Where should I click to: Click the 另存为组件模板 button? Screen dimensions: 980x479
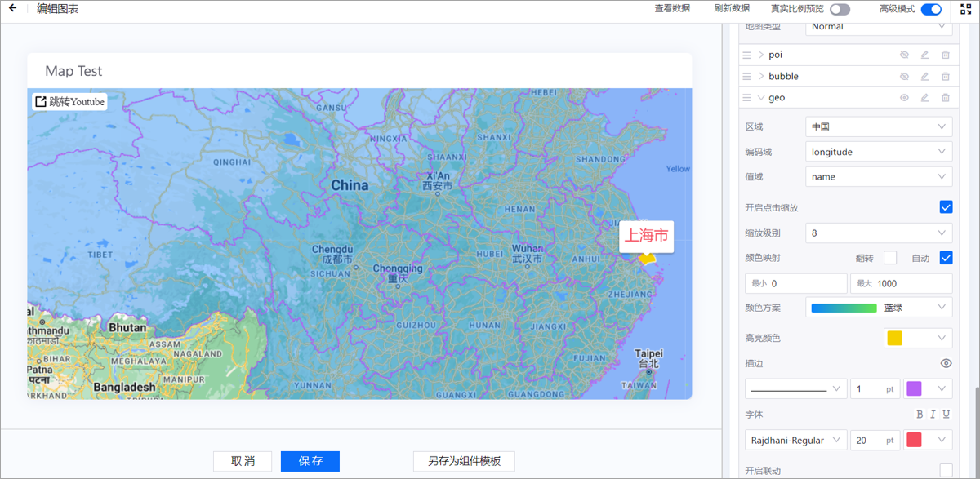[x=464, y=461]
